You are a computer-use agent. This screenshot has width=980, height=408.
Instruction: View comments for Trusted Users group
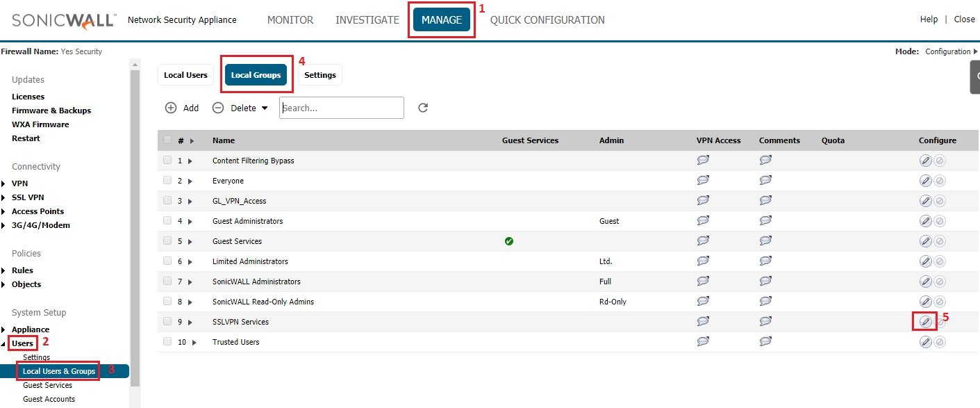[x=765, y=341]
